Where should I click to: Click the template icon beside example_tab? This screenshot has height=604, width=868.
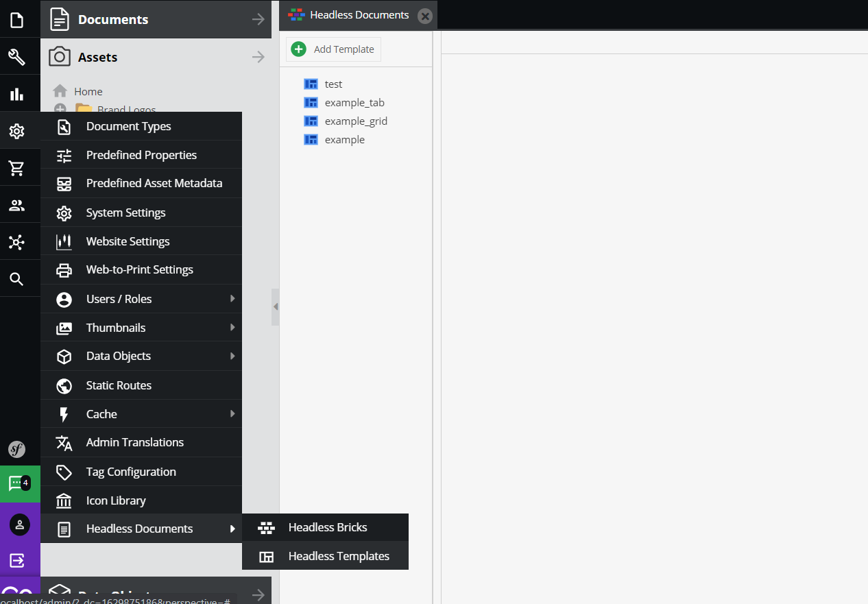[x=311, y=102]
